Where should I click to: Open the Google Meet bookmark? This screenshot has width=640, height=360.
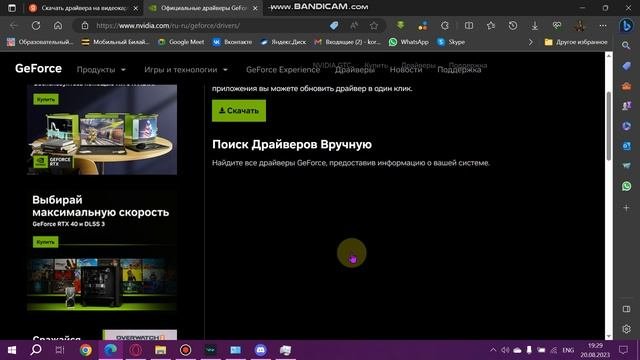[181, 42]
